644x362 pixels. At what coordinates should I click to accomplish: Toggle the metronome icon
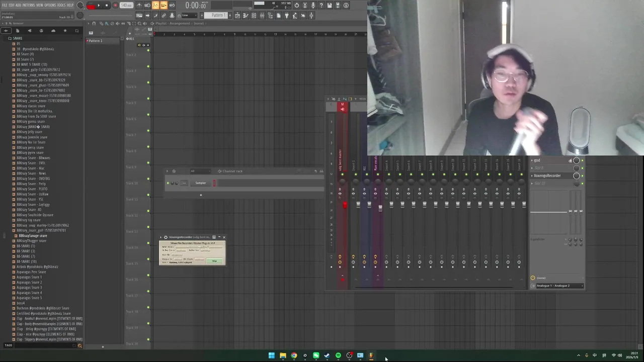click(139, 5)
